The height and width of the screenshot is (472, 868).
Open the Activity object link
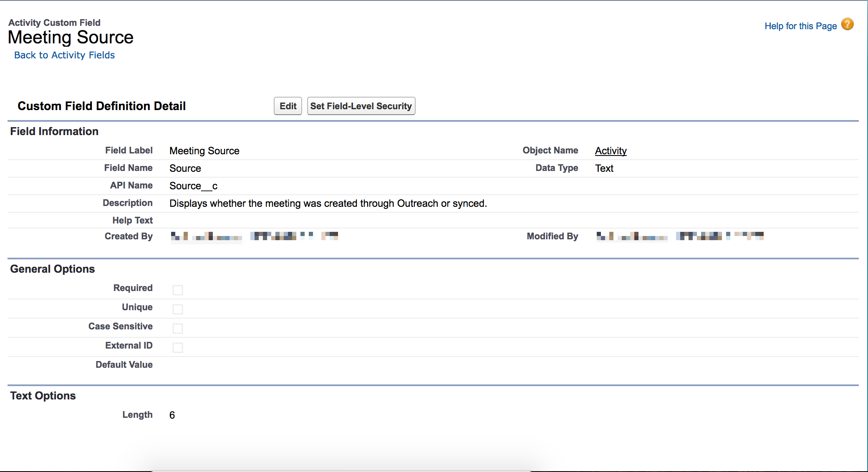tap(611, 151)
